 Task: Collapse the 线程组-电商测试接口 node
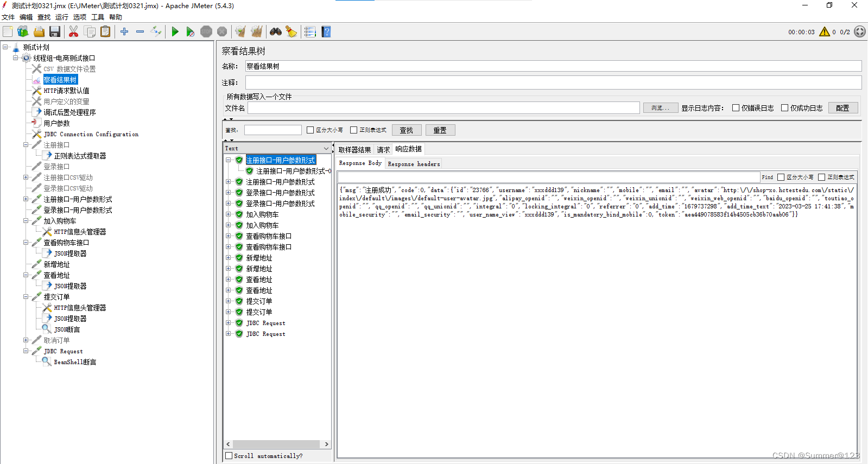click(x=16, y=58)
